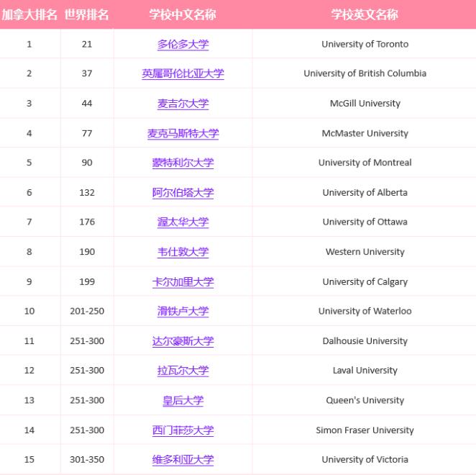476x475 pixels.
Task: Click Canada rank 15 in Victoria row
Action: [x=29, y=459]
